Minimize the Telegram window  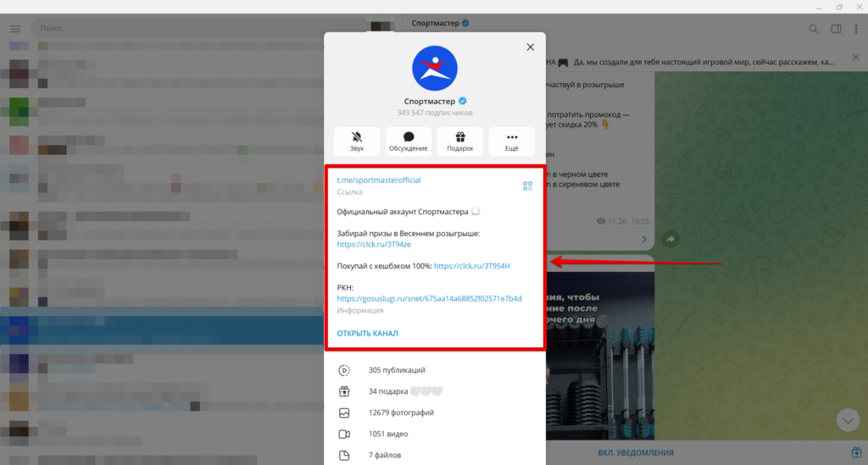pos(818,7)
